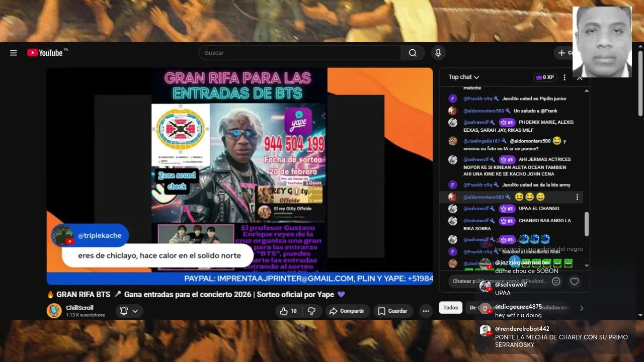Screen dimensions: 644x362
Task: Select the Subidos rec... filter chip
Action: 554,308
